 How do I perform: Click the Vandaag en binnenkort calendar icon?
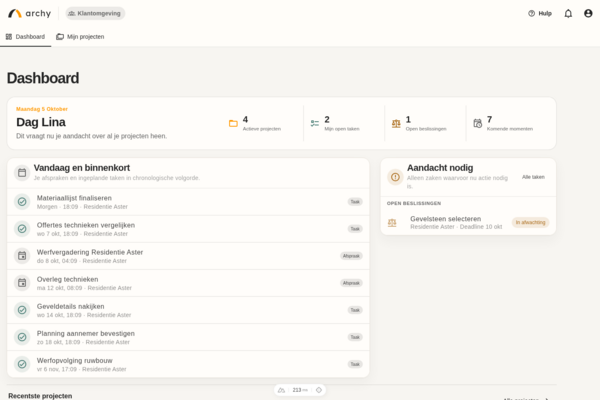pyautogui.click(x=22, y=173)
